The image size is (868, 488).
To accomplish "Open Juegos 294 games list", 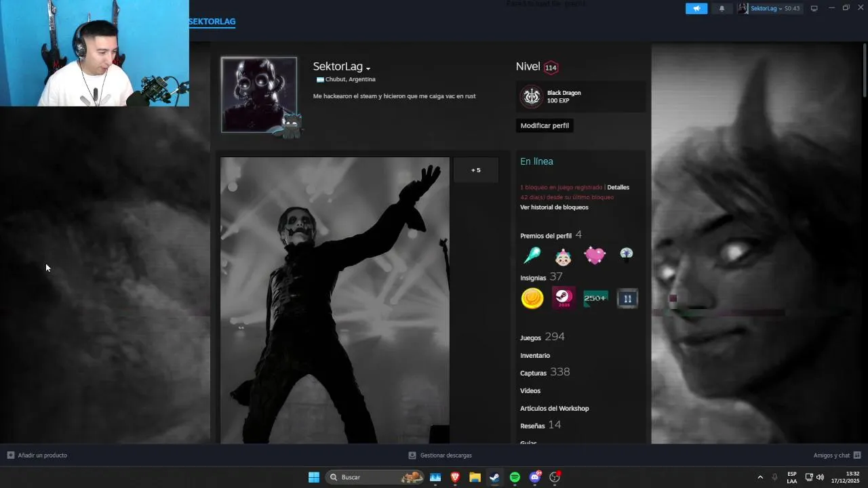I will click(542, 337).
